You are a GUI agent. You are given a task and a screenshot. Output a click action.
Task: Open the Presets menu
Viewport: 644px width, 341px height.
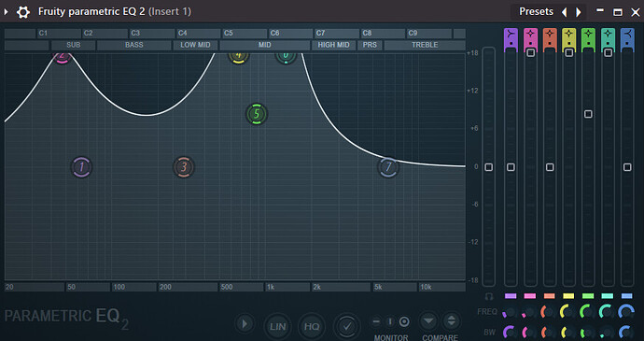536,11
